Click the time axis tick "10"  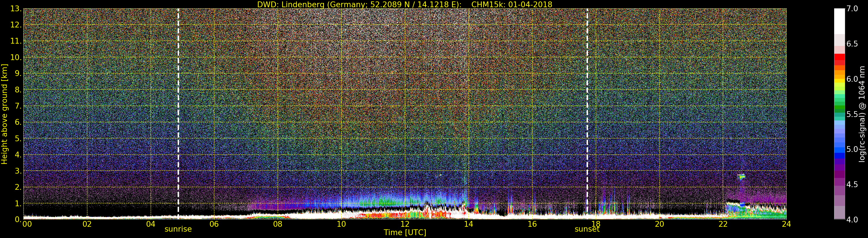341,224
